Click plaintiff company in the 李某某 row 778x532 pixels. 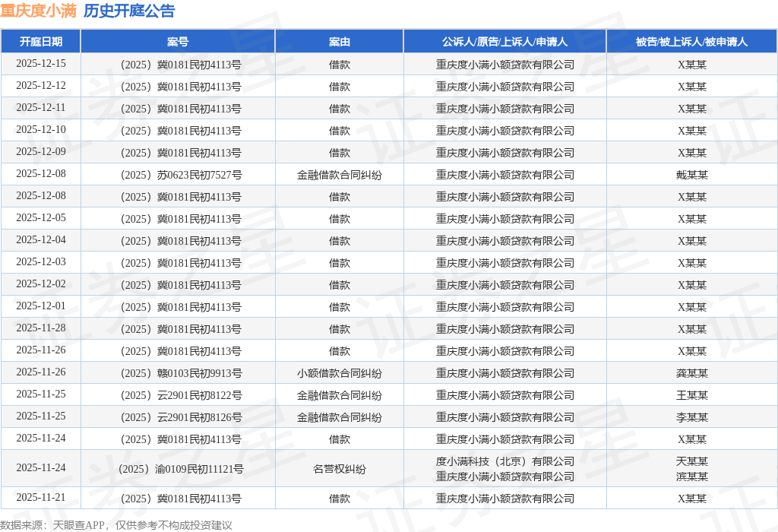504,417
